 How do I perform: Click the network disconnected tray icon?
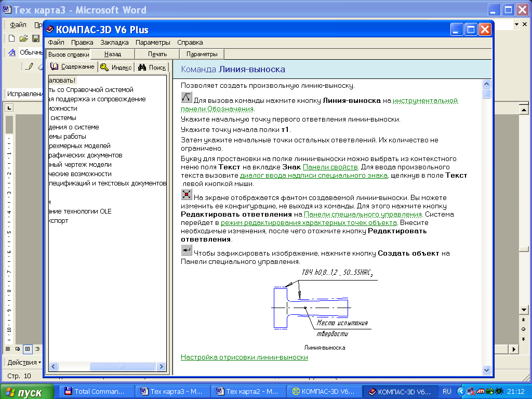471,391
